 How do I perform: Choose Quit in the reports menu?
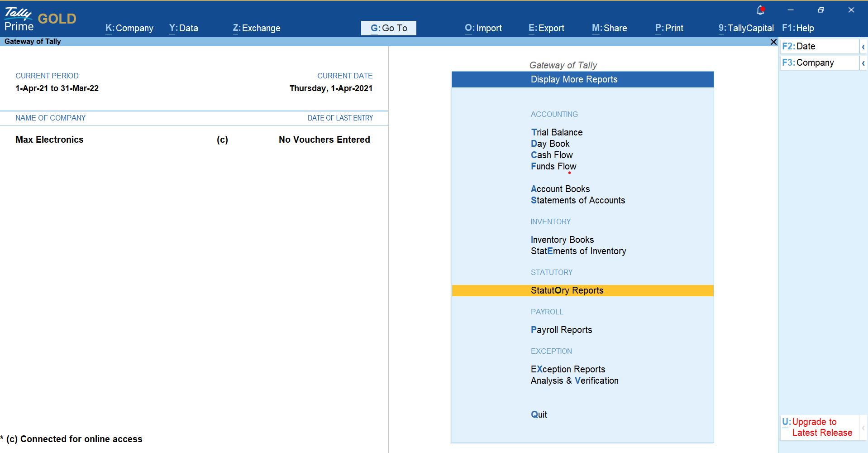[x=539, y=414]
